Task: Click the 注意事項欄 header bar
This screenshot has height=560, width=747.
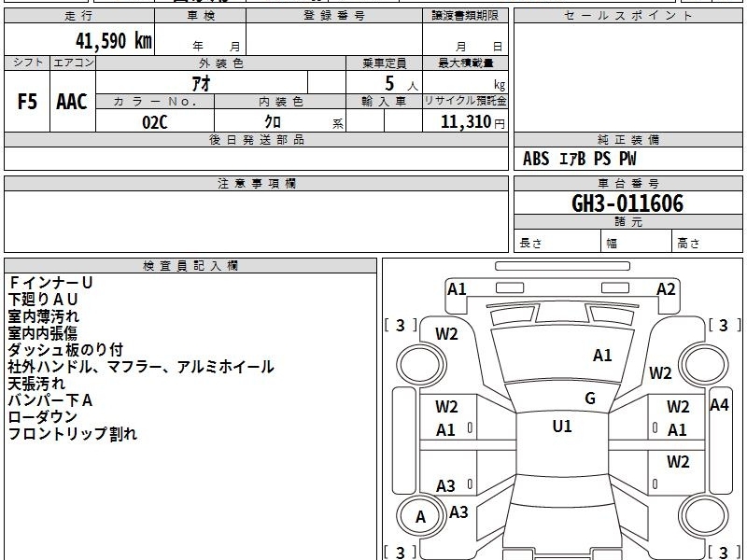Action: click(256, 184)
